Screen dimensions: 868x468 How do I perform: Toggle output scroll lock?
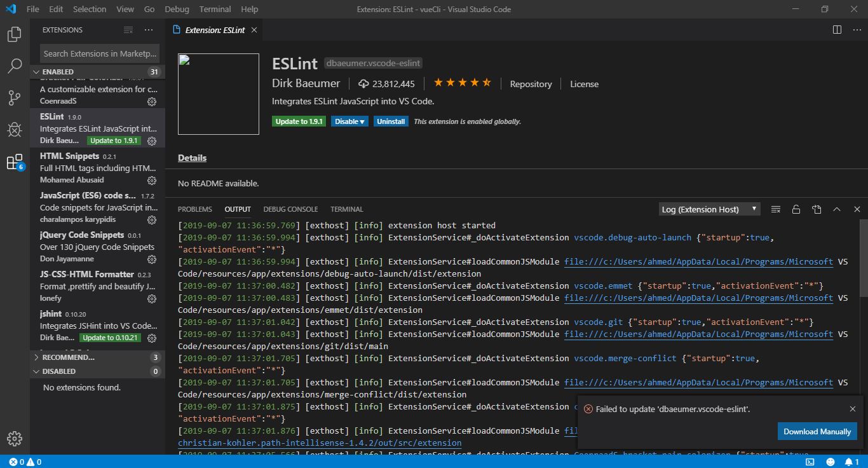click(x=796, y=209)
